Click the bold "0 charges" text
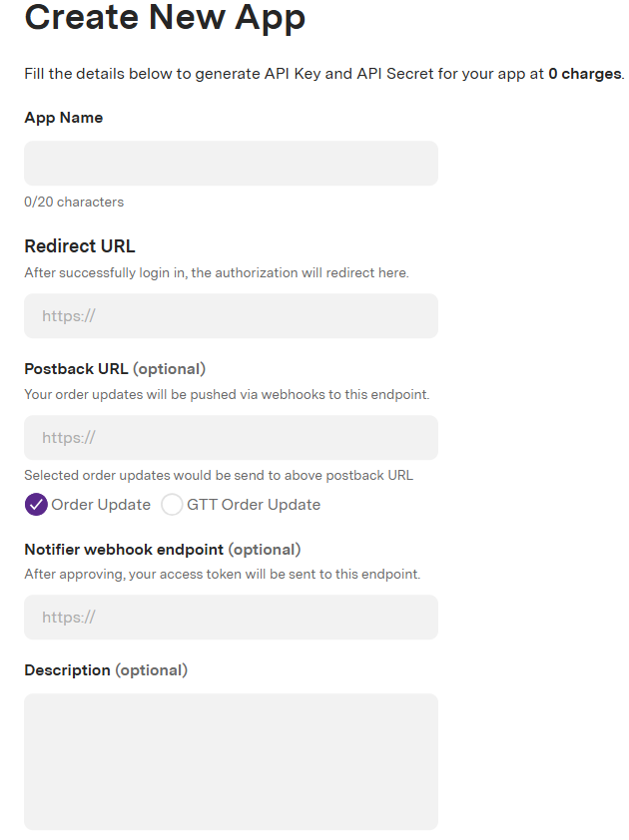This screenshot has width=629, height=840. pyautogui.click(x=584, y=74)
